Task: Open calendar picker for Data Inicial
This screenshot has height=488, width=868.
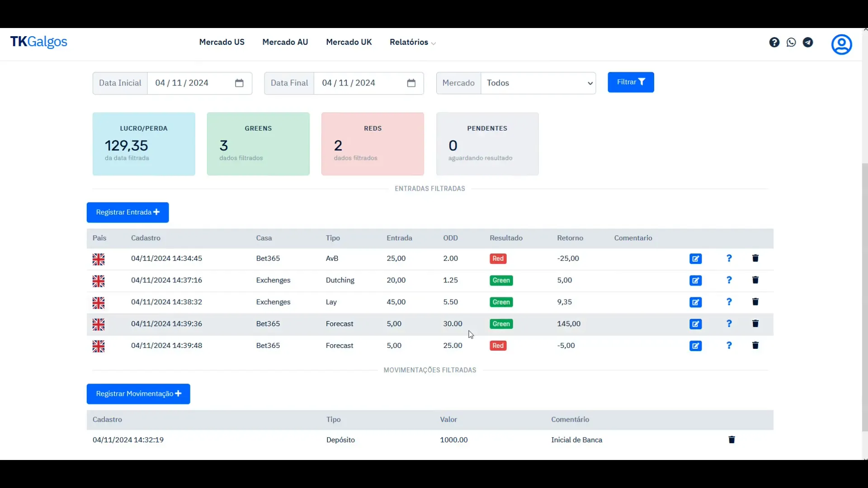Action: pyautogui.click(x=239, y=83)
